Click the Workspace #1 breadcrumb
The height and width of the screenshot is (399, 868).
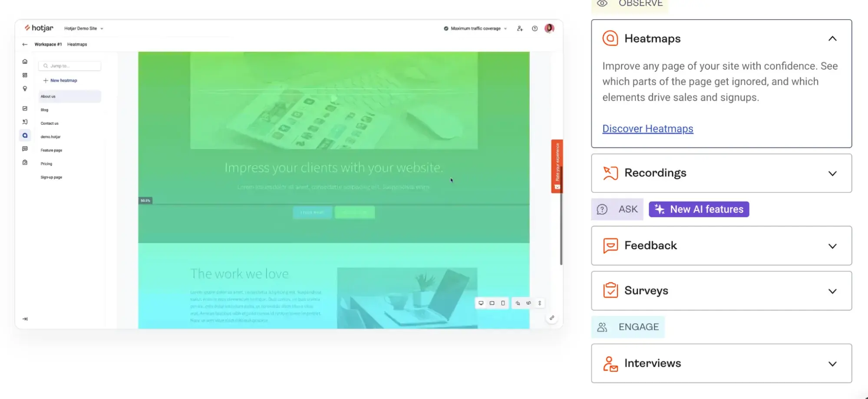pos(48,44)
